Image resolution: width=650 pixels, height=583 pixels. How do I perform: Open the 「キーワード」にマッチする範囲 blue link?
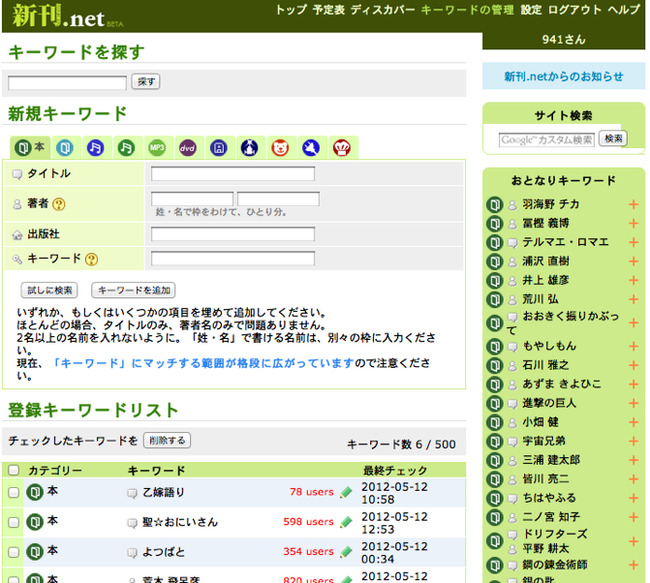tap(203, 363)
